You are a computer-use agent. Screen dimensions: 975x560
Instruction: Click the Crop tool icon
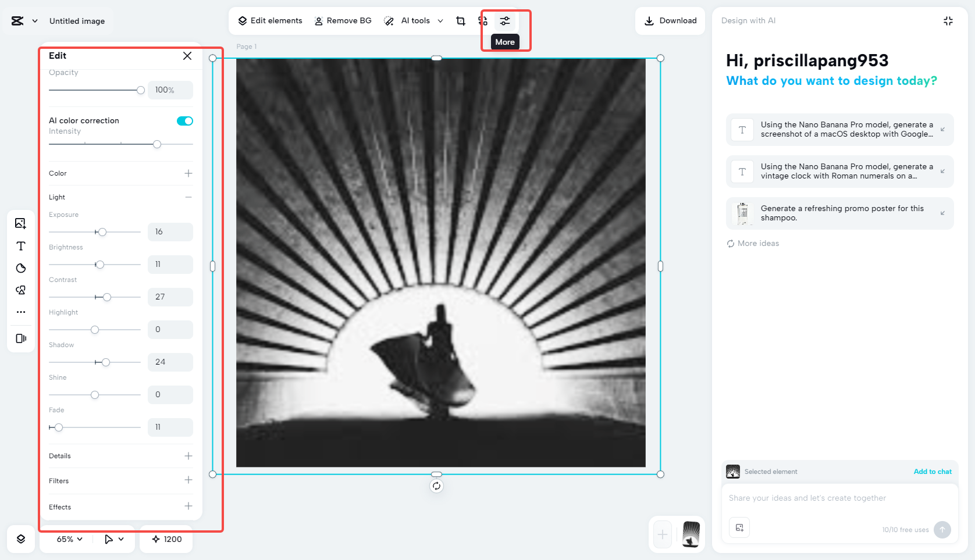pos(461,20)
